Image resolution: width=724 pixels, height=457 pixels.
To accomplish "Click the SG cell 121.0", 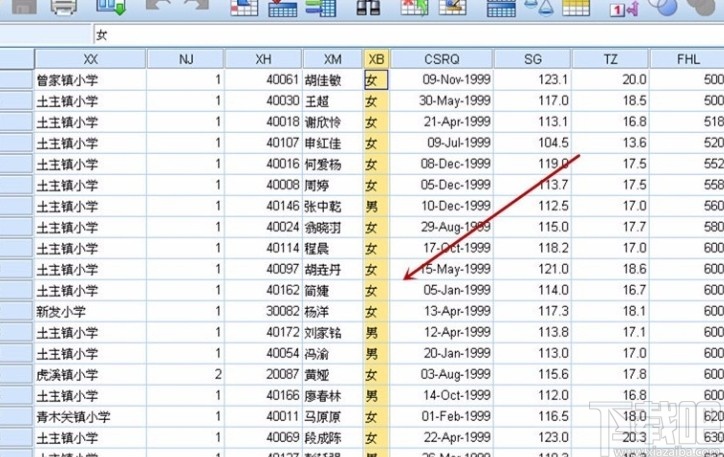I will click(x=532, y=269).
